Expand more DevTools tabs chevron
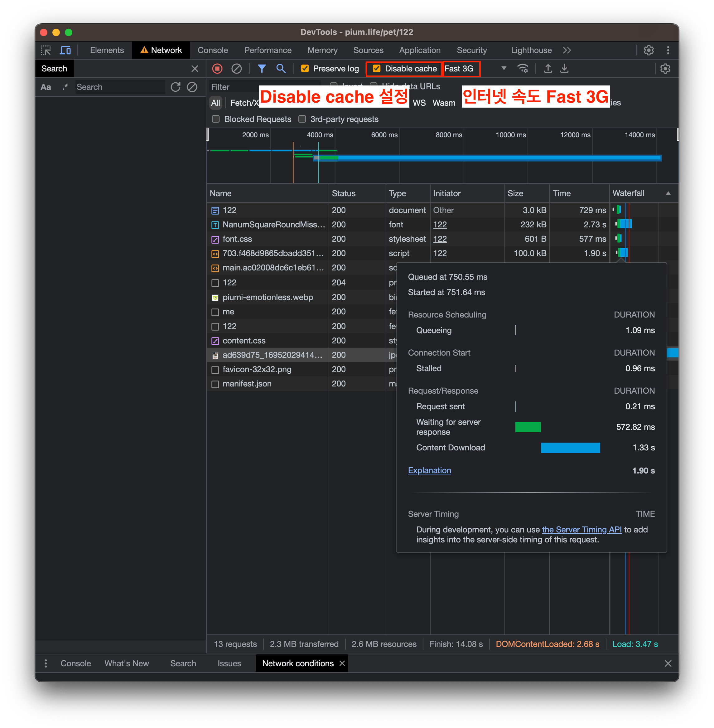 pos(567,50)
